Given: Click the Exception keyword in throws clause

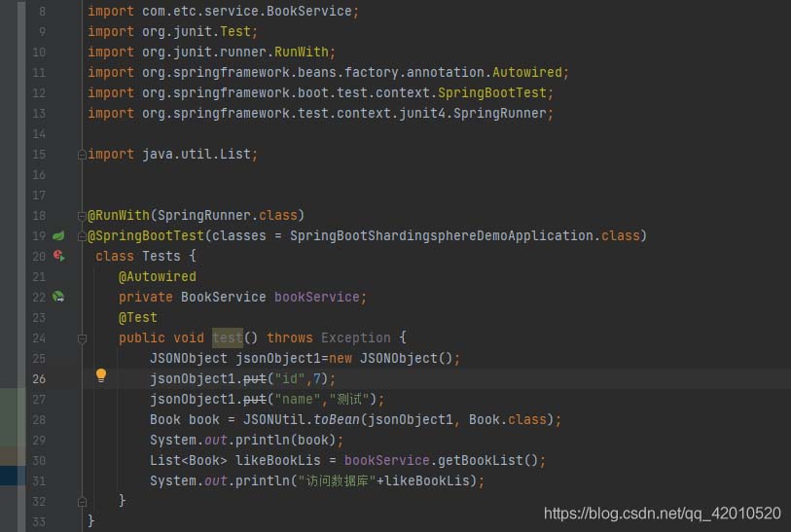Looking at the screenshot, I should [356, 337].
